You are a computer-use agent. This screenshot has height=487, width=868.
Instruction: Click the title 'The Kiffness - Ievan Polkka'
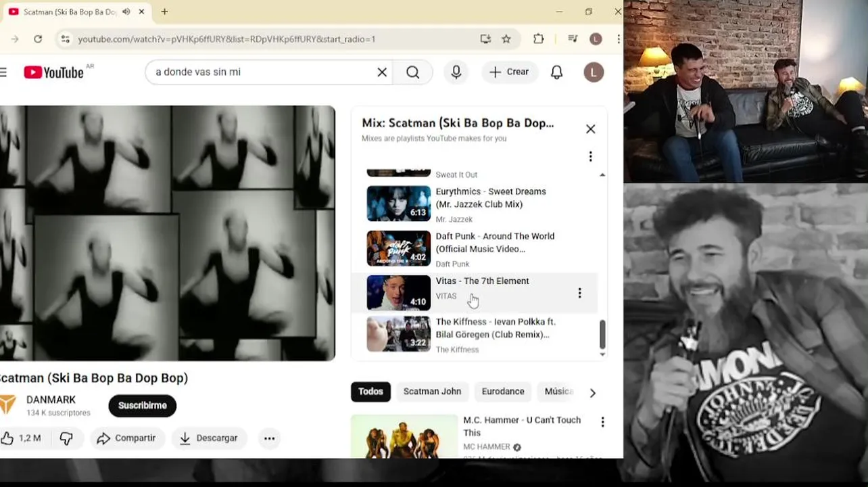tap(496, 328)
